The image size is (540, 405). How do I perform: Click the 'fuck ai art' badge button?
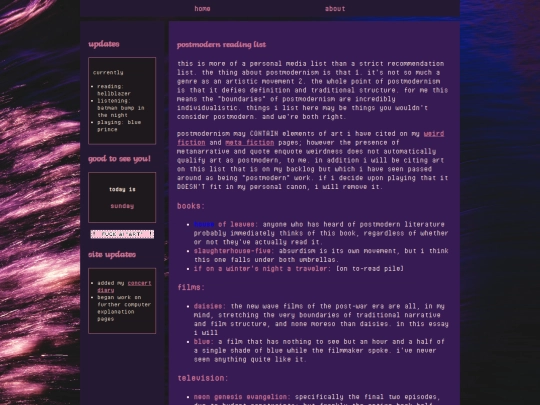(122, 234)
